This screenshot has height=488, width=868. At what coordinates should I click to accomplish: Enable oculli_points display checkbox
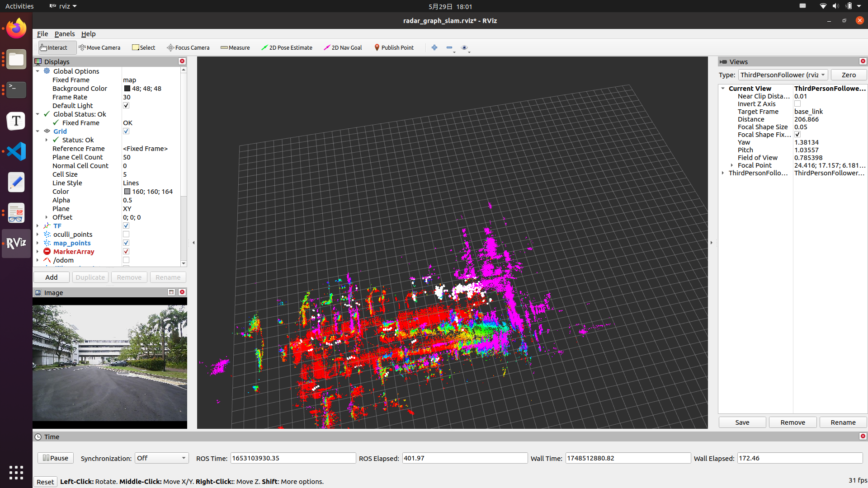coord(126,235)
